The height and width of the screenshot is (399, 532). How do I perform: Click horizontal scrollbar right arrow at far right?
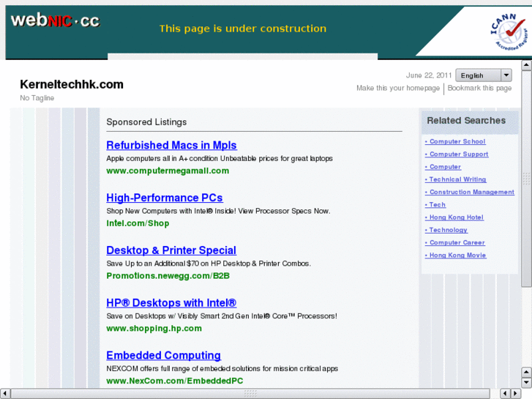516,394
